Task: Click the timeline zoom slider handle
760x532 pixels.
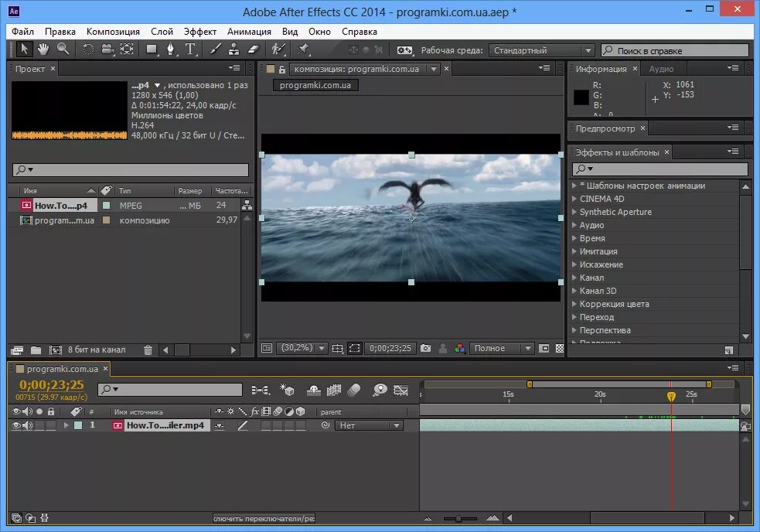Action: tap(458, 518)
